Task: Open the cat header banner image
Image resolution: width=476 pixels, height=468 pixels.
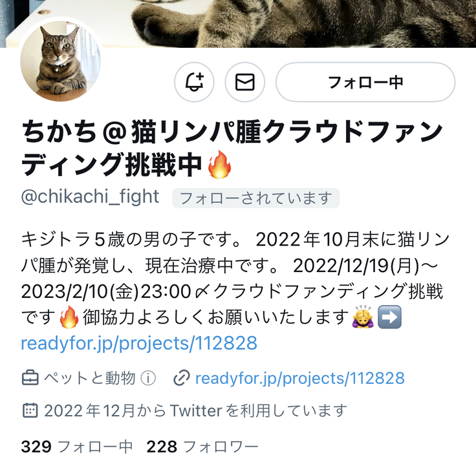Action: click(x=238, y=24)
